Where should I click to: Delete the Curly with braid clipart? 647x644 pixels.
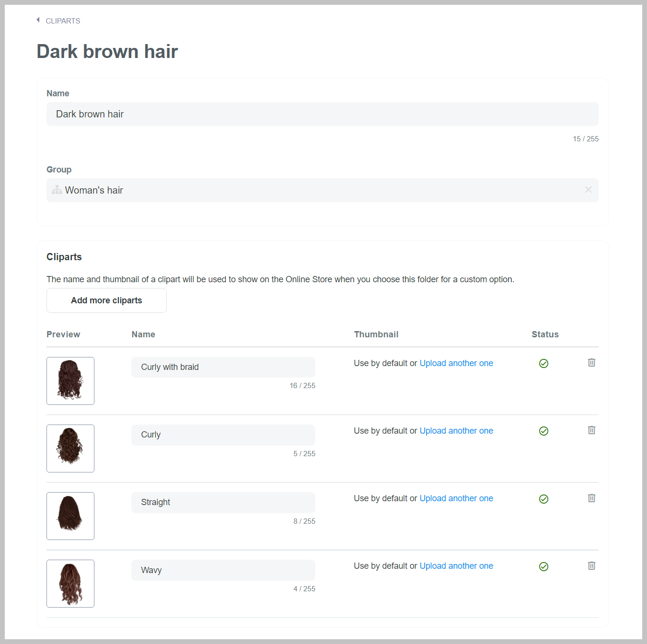coord(592,363)
